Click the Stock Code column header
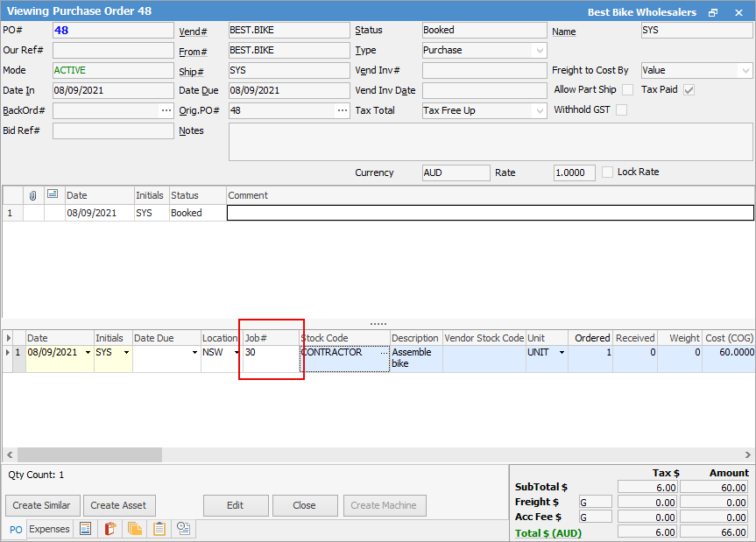The image size is (756, 542). (344, 338)
